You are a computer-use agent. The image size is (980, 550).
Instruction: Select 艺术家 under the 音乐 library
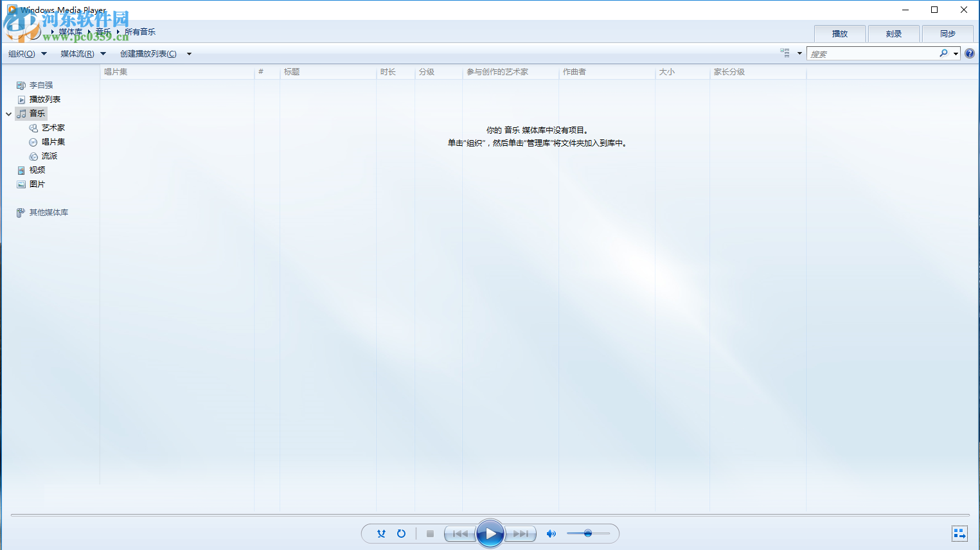(54, 127)
